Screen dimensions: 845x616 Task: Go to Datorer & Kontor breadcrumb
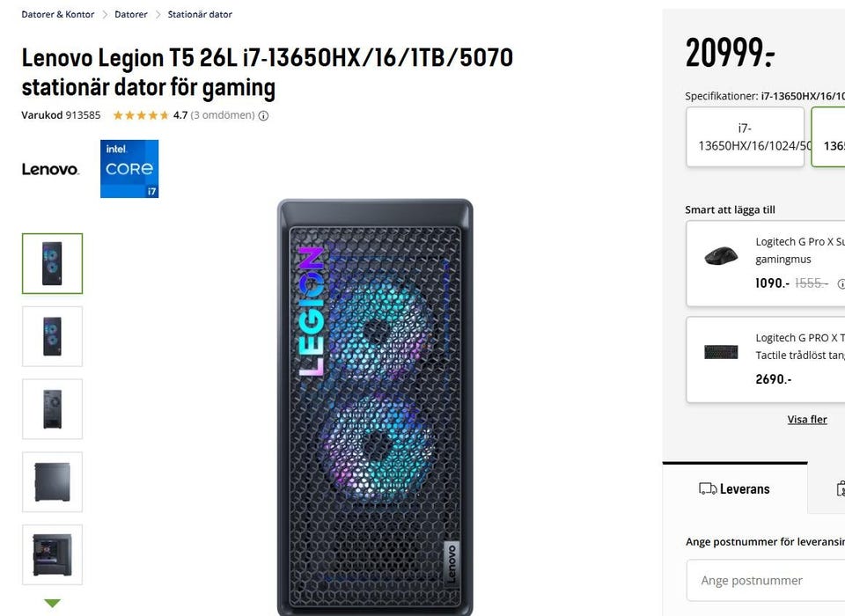tap(58, 15)
